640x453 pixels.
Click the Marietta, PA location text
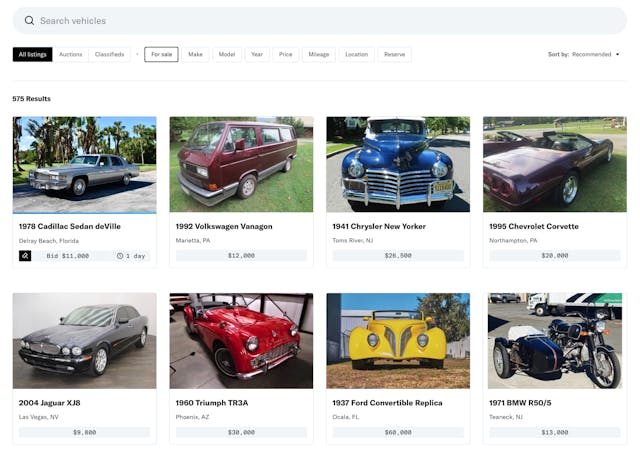193,240
